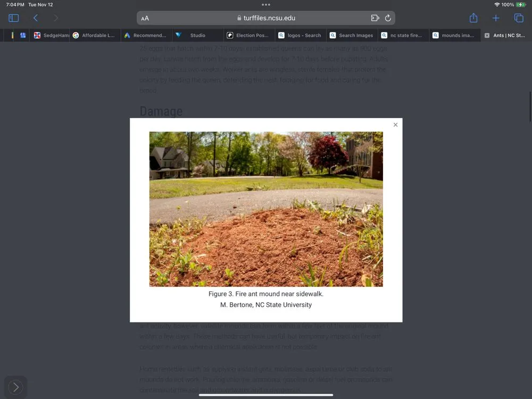Tap the round arrow button at bottom left
This screenshot has height=399, width=532.
(15, 387)
